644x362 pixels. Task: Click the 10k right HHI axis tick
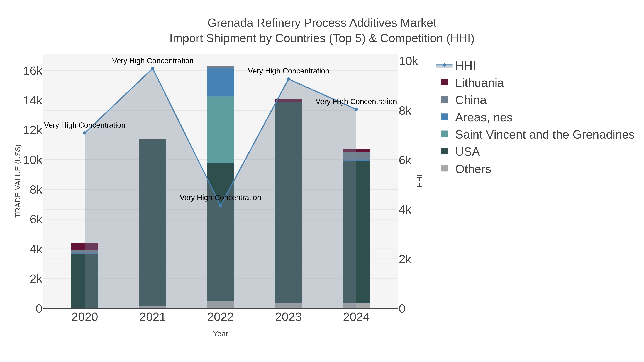[x=408, y=61]
